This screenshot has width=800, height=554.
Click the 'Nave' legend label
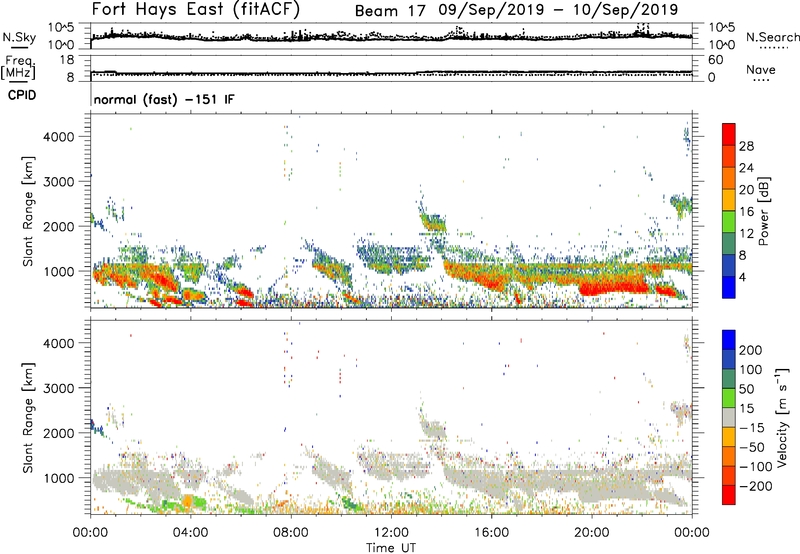pos(761,69)
